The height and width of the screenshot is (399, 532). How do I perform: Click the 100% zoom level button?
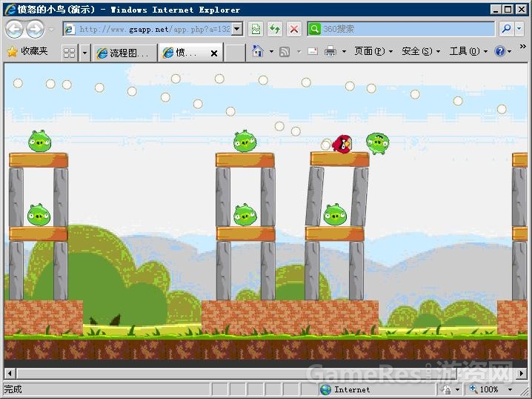(x=484, y=389)
